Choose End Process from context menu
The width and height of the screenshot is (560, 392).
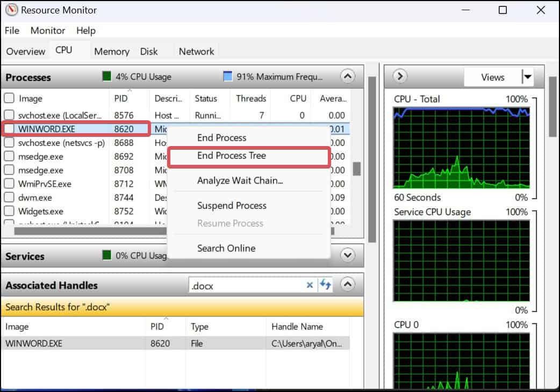[x=248, y=137]
